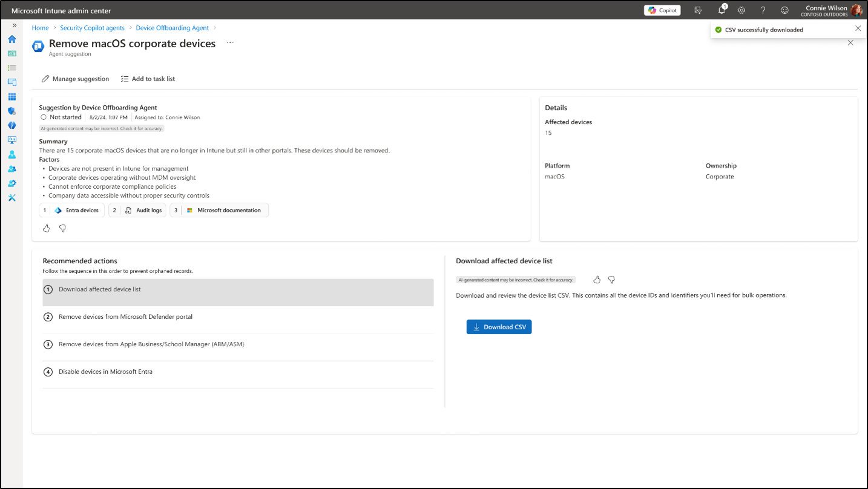The image size is (868, 489).
Task: Open the ellipsis menu next to the title
Action: click(x=229, y=43)
